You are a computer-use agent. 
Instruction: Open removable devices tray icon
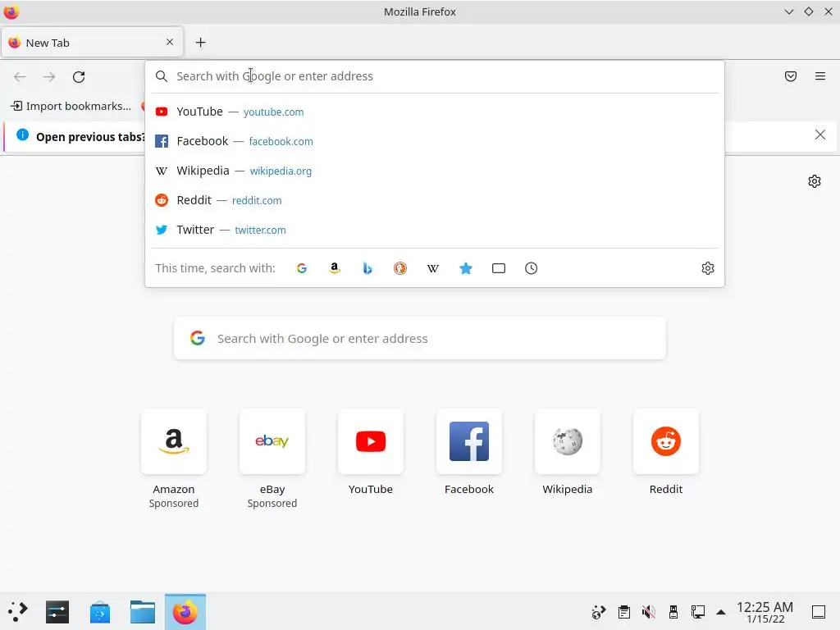click(673, 612)
